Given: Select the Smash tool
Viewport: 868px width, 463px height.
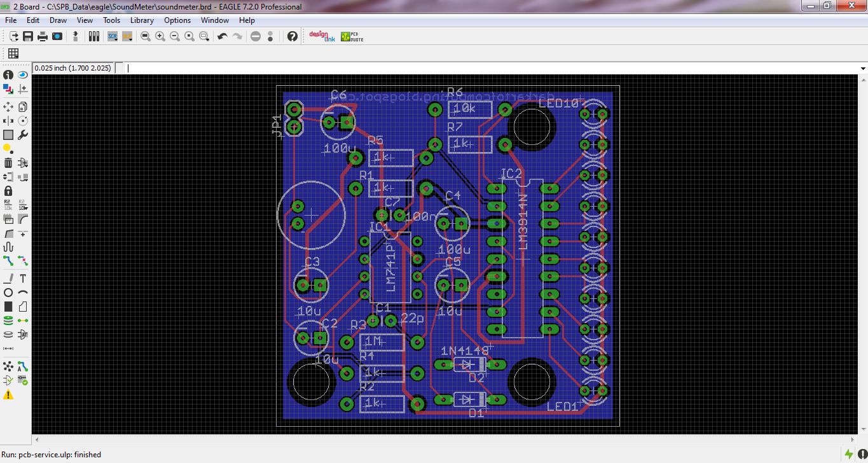Looking at the screenshot, I should point(8,219).
